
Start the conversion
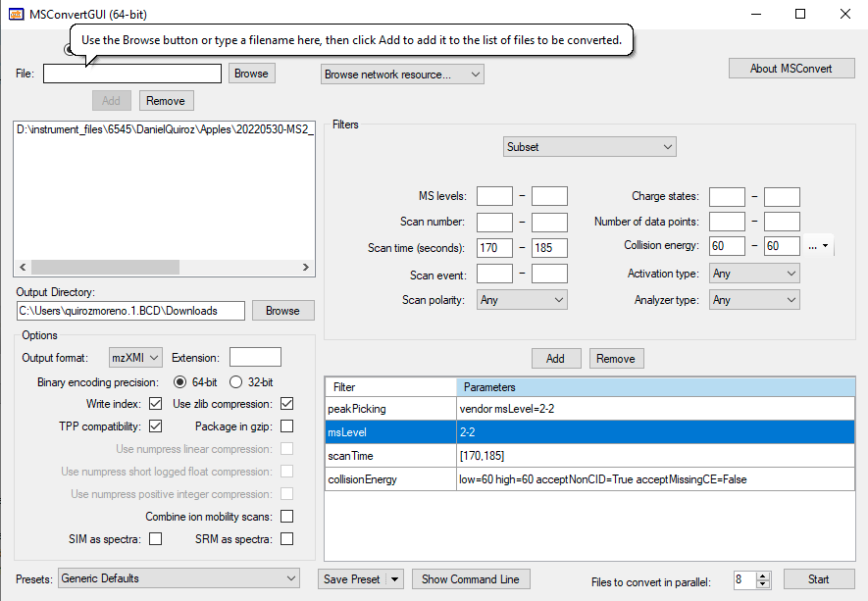tap(819, 579)
